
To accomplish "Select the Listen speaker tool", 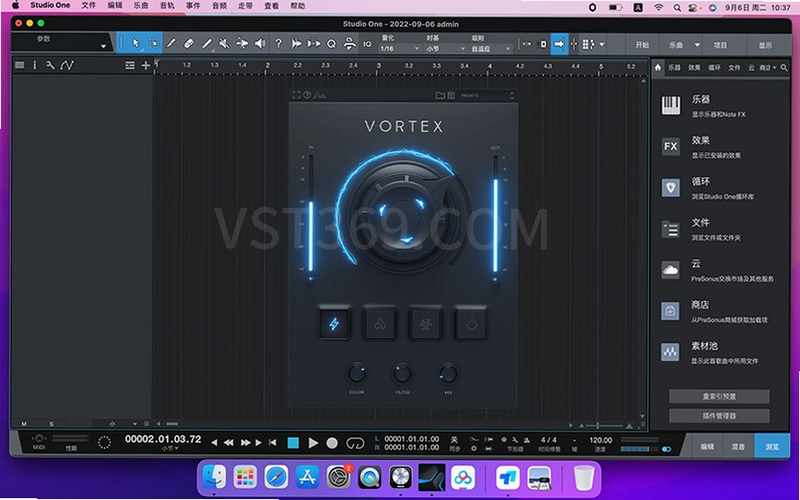I will click(260, 44).
